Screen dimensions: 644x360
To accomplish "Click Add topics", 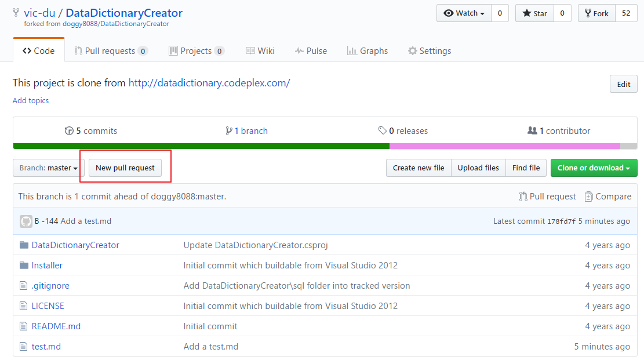I will pyautogui.click(x=30, y=100).
